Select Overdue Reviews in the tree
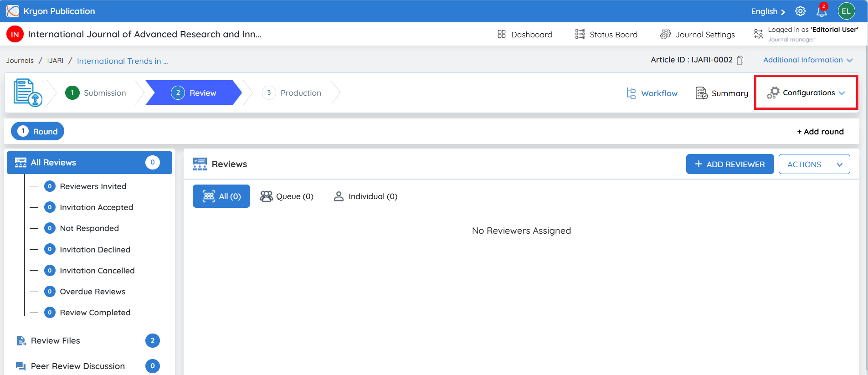This screenshot has width=868, height=375. pos(92,292)
